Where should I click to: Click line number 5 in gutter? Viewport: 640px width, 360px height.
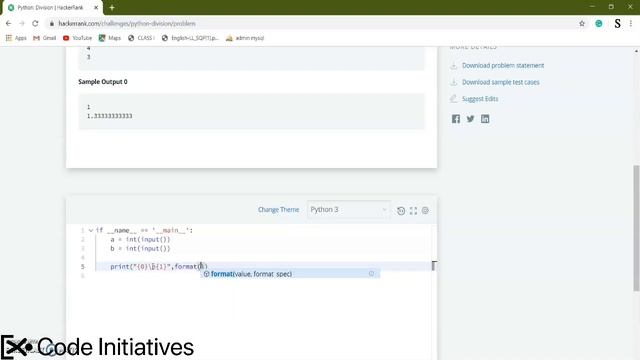tap(83, 267)
